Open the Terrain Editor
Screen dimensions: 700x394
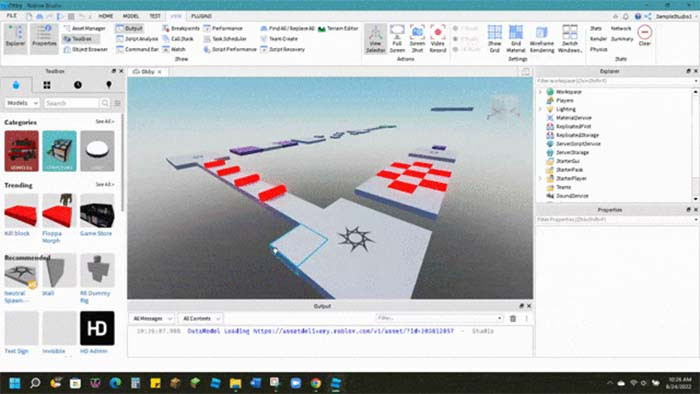(x=338, y=28)
